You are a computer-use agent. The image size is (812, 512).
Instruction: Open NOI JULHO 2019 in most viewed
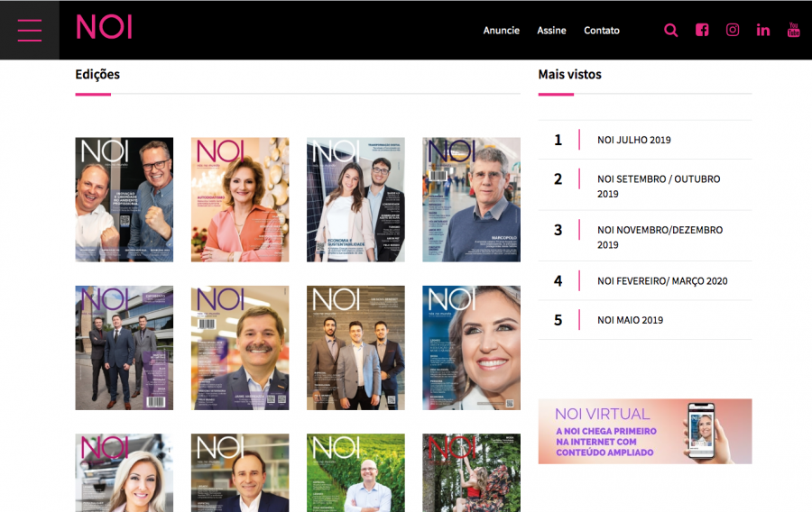pyautogui.click(x=634, y=140)
